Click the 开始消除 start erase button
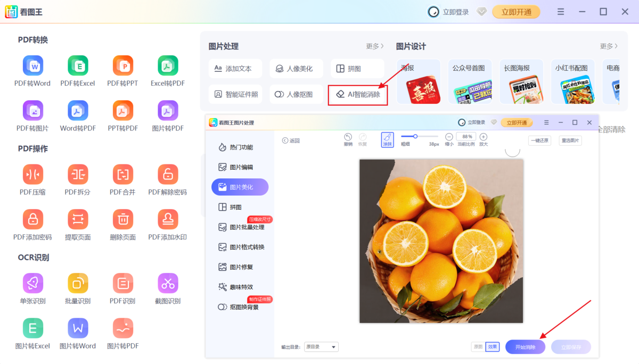This screenshot has width=639, height=364. click(x=525, y=346)
